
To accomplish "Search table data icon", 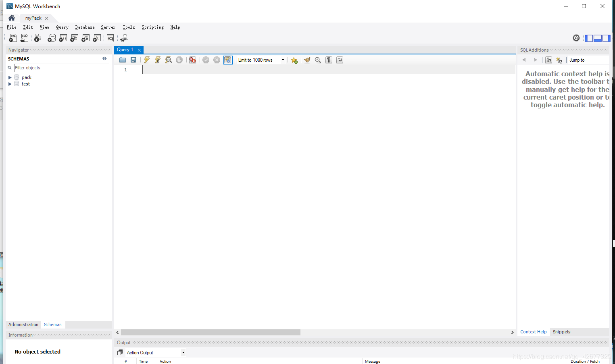I will [110, 38].
